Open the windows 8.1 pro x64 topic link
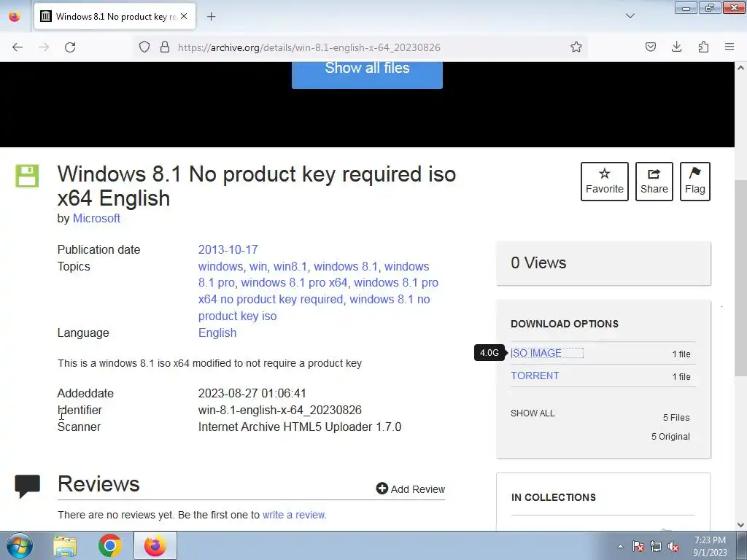 [294, 282]
